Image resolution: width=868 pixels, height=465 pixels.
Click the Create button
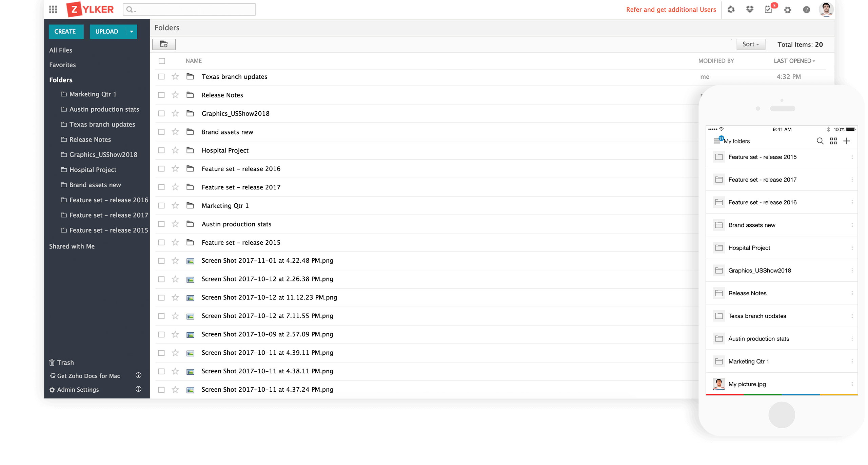tap(66, 31)
